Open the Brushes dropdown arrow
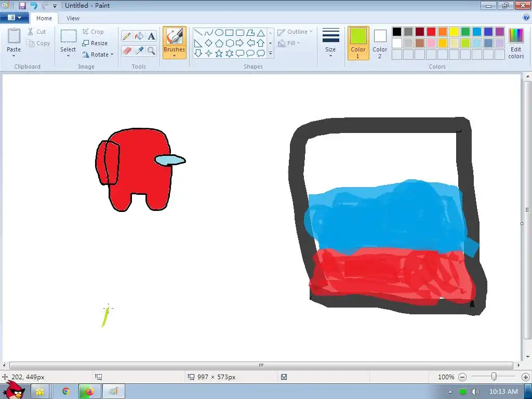532x399 pixels. point(175,56)
